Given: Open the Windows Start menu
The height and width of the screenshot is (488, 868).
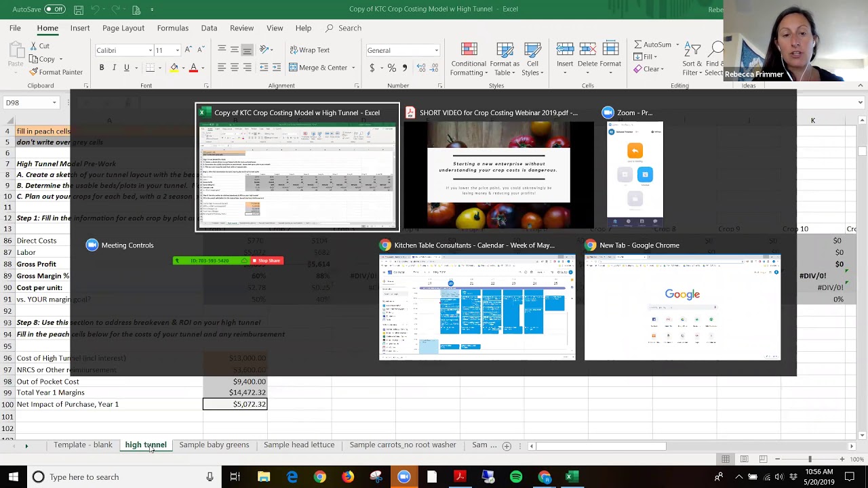Looking at the screenshot, I should tap(14, 477).
